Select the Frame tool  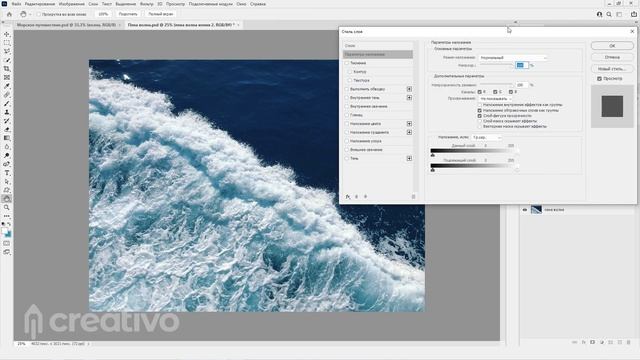click(x=7, y=78)
